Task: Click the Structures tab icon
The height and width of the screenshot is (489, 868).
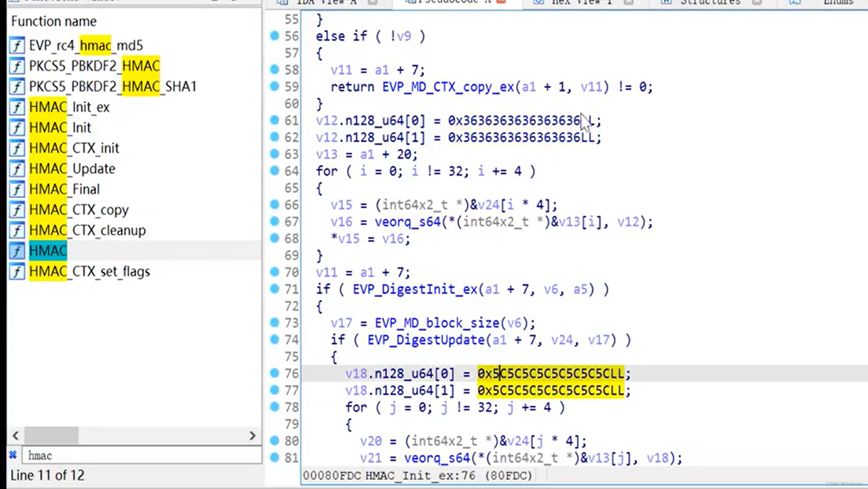Action: click(666, 2)
